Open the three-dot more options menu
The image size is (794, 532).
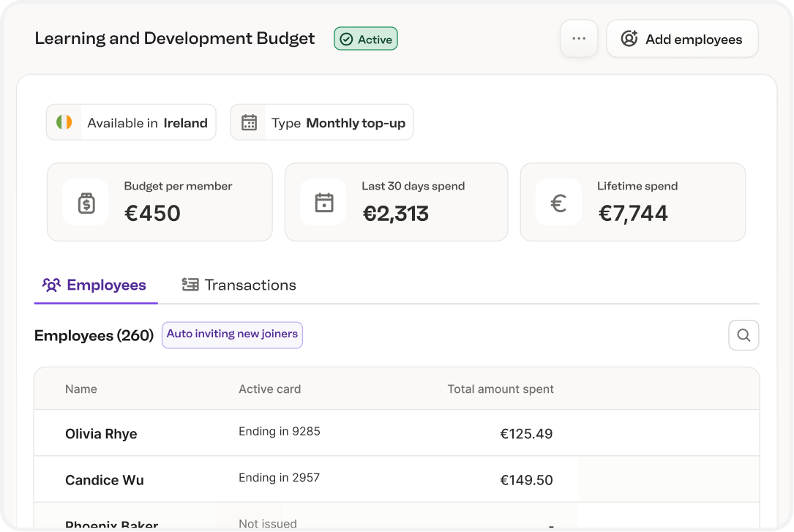[579, 39]
